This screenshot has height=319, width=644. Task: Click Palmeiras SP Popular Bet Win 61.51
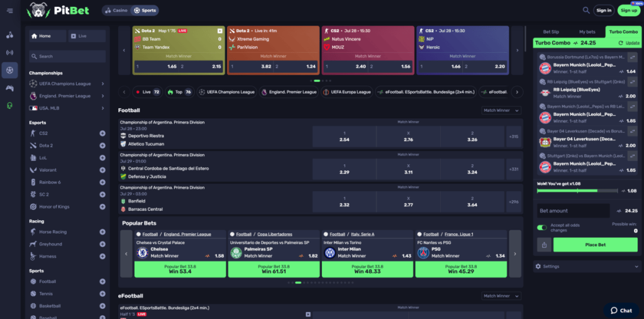[274, 269]
